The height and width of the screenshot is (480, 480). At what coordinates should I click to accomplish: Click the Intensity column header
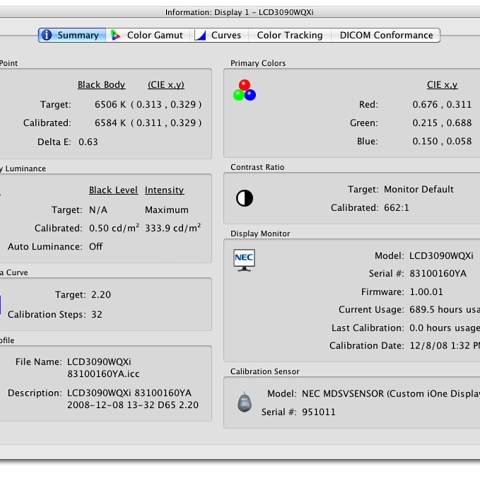(164, 190)
